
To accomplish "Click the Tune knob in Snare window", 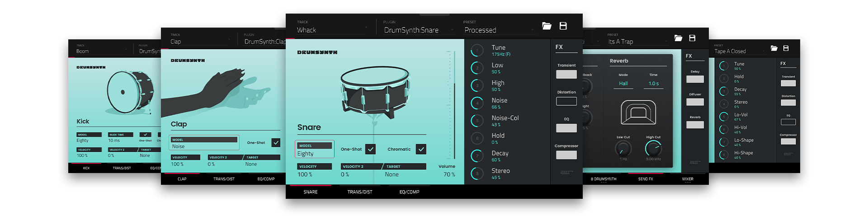I will (x=477, y=51).
